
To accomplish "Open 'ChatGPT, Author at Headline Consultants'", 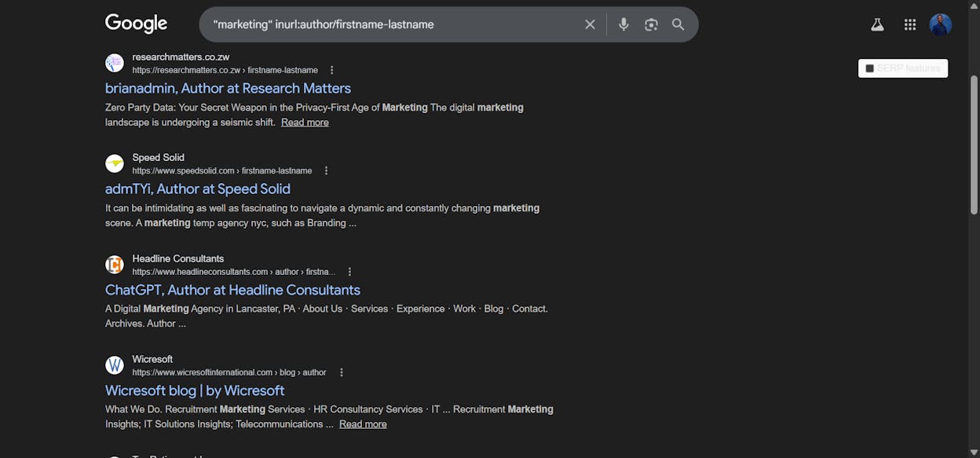I will [x=232, y=290].
